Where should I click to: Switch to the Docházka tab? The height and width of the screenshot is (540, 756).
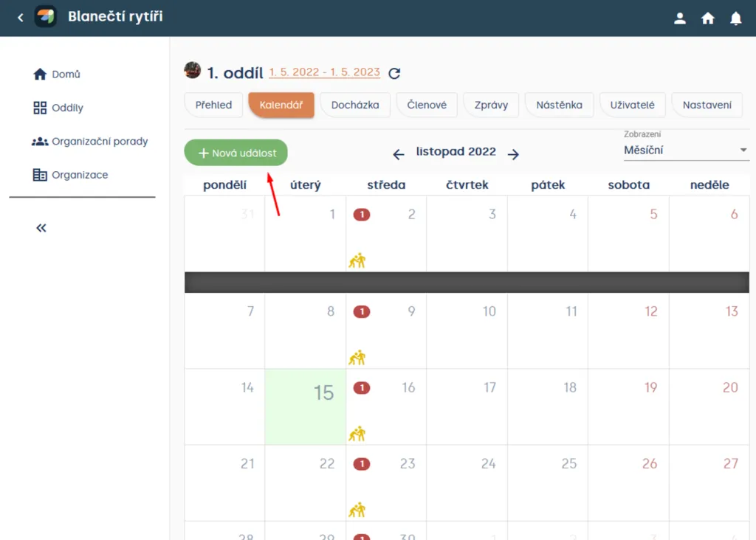[x=355, y=105]
